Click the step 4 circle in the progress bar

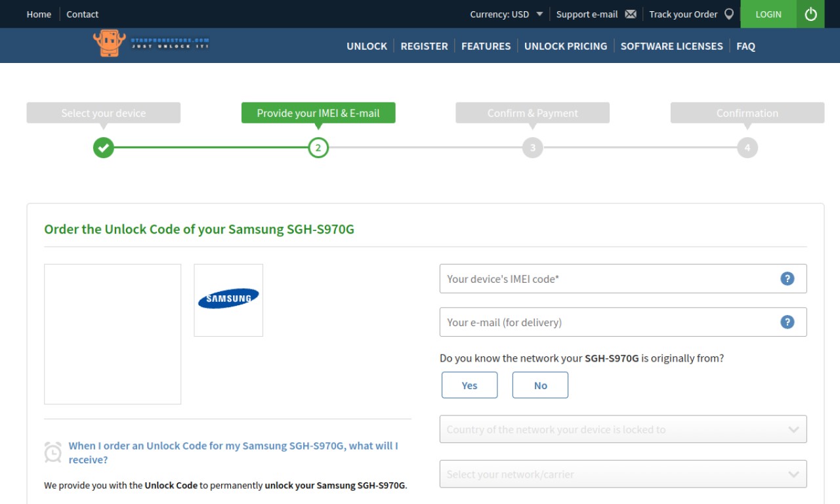tap(747, 148)
